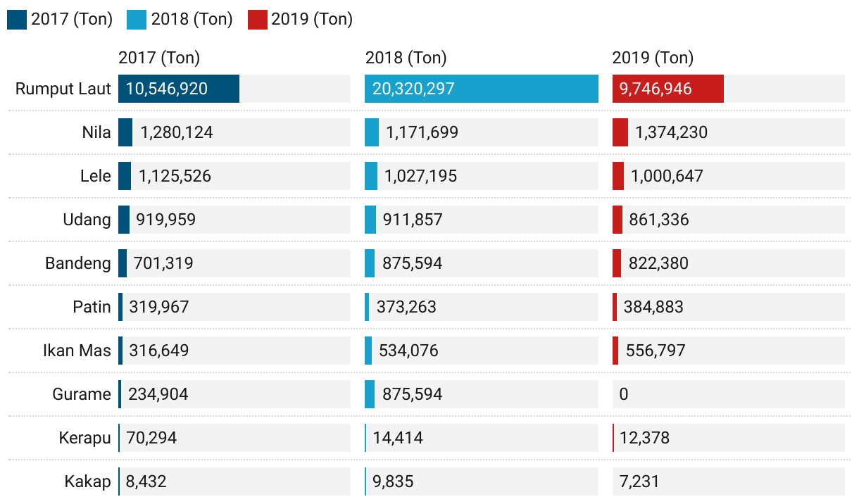Click the Patin value 384,883
The height and width of the screenshot is (504, 859).
653,307
